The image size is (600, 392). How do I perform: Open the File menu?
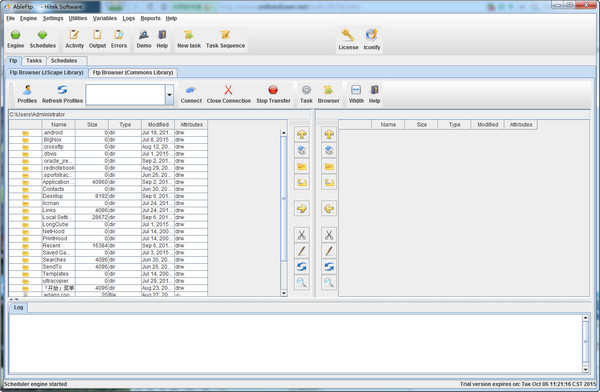pos(10,18)
